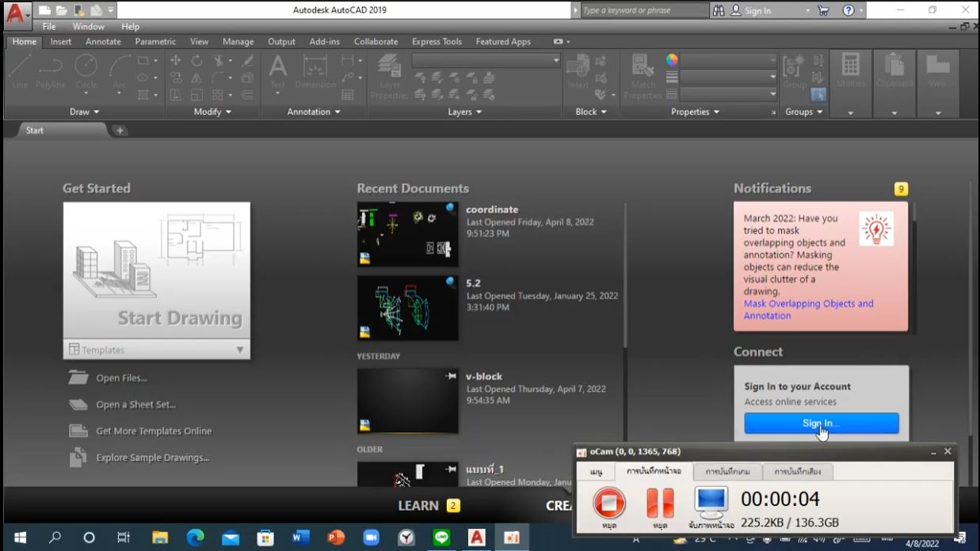This screenshot has width=980, height=551.
Task: Click the Insert block icon
Action: coord(578,72)
